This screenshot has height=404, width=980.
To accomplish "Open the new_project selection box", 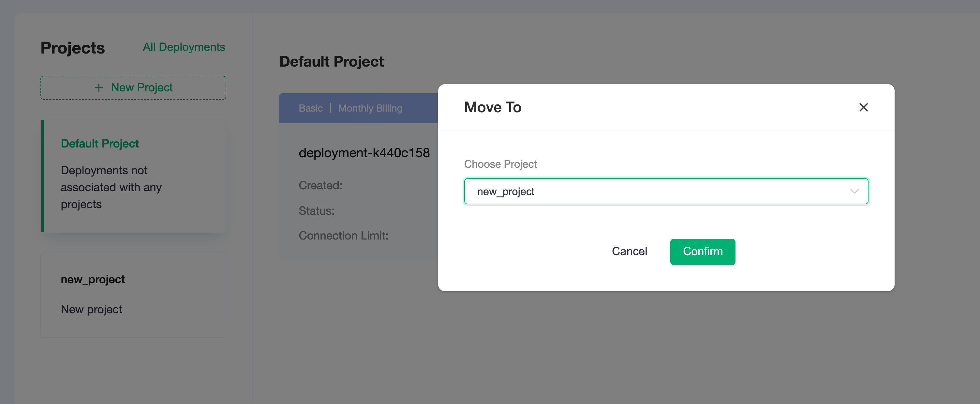I will coord(666,191).
